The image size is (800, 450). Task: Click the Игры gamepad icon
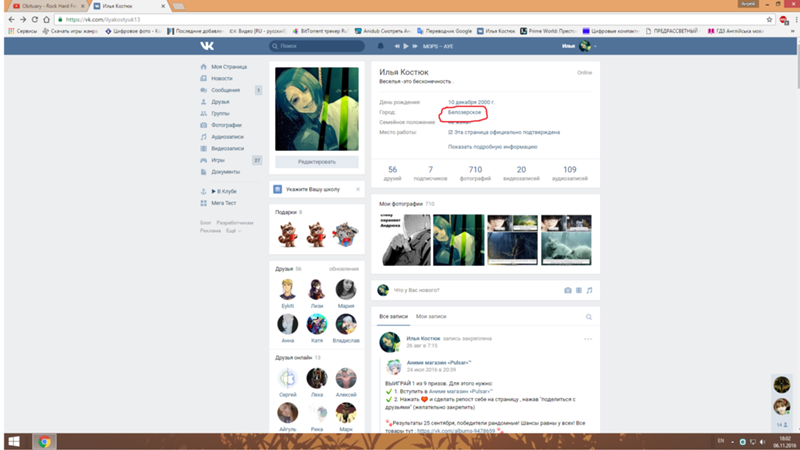pos(204,160)
